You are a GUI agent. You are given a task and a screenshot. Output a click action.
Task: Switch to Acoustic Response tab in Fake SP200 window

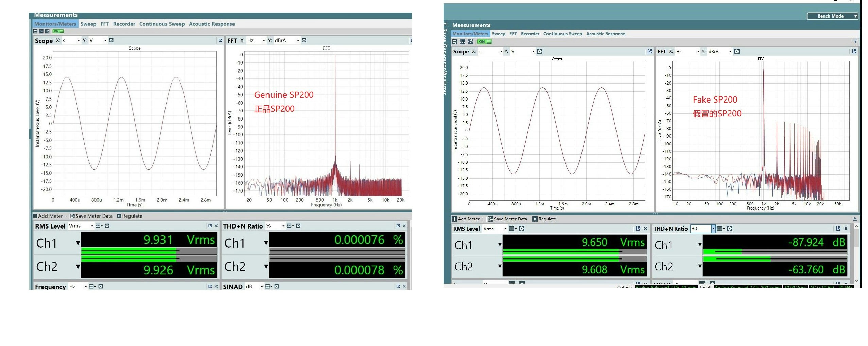(x=605, y=34)
